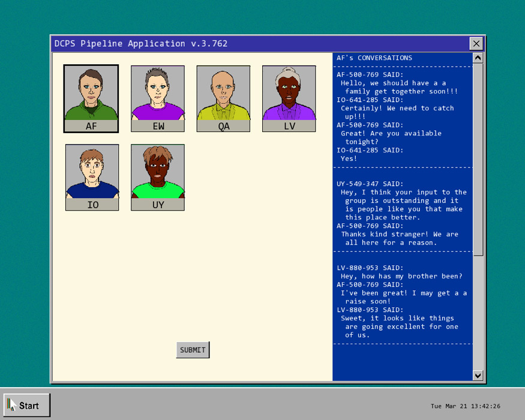Select the IO portrait card
Image resolution: width=525 pixels, height=420 pixels.
(92, 178)
